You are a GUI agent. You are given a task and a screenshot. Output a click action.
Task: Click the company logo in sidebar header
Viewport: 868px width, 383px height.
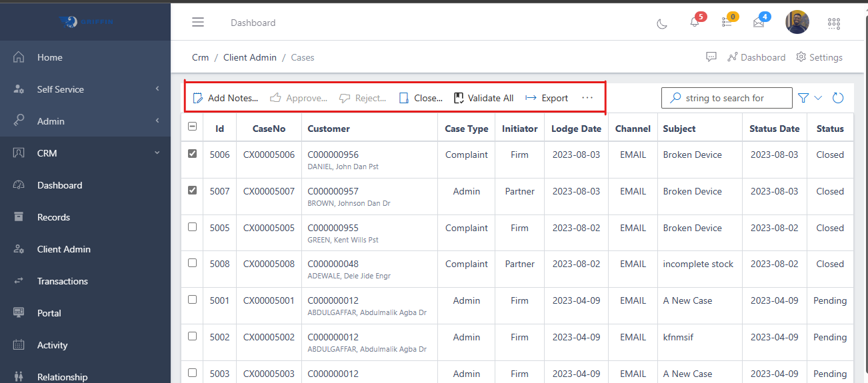point(86,21)
